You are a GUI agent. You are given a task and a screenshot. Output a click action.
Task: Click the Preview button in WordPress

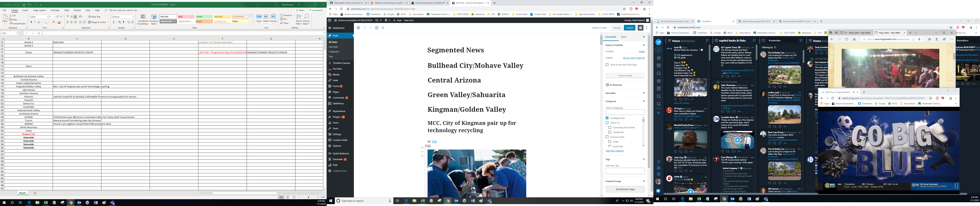(617, 28)
